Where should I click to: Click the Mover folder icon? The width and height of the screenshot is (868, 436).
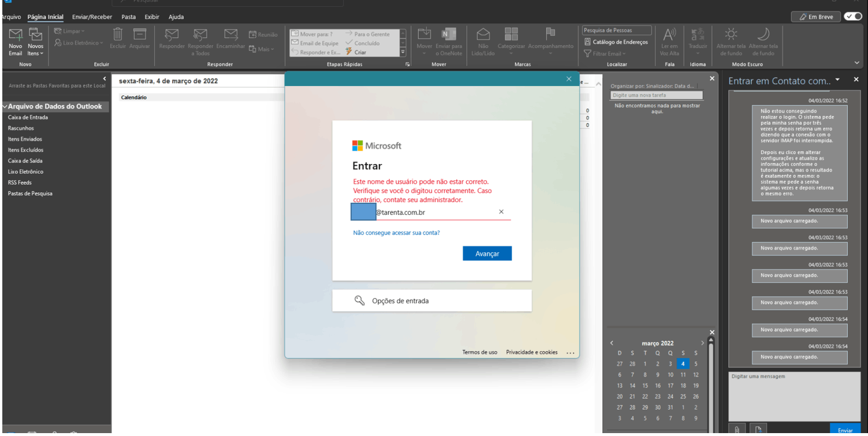[x=424, y=35]
